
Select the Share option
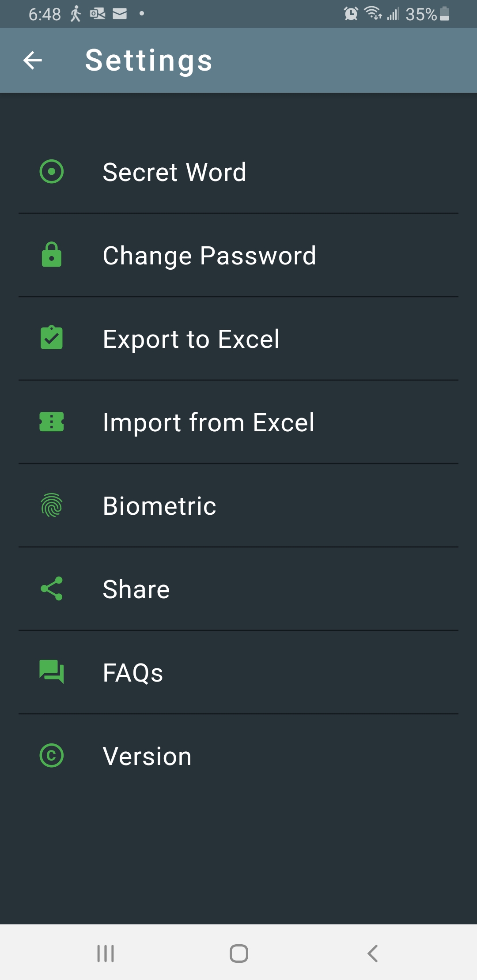pos(136,589)
